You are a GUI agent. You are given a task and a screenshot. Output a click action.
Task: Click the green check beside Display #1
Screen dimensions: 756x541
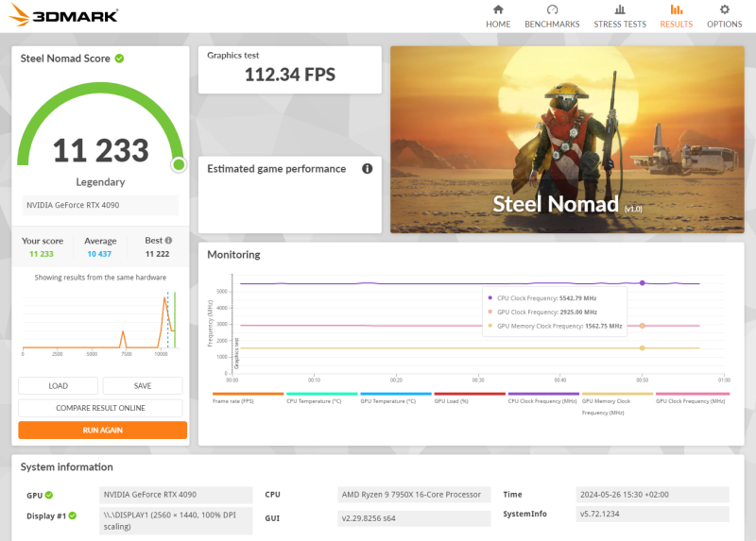coord(73,516)
